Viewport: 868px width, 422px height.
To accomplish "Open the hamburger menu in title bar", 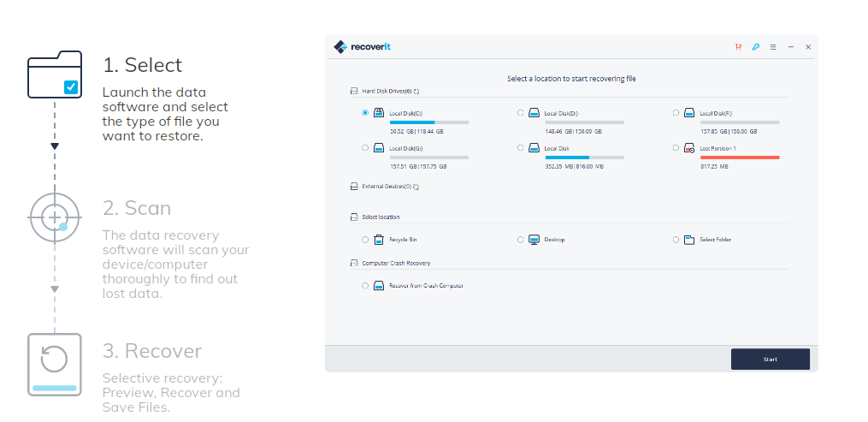I will [x=773, y=47].
